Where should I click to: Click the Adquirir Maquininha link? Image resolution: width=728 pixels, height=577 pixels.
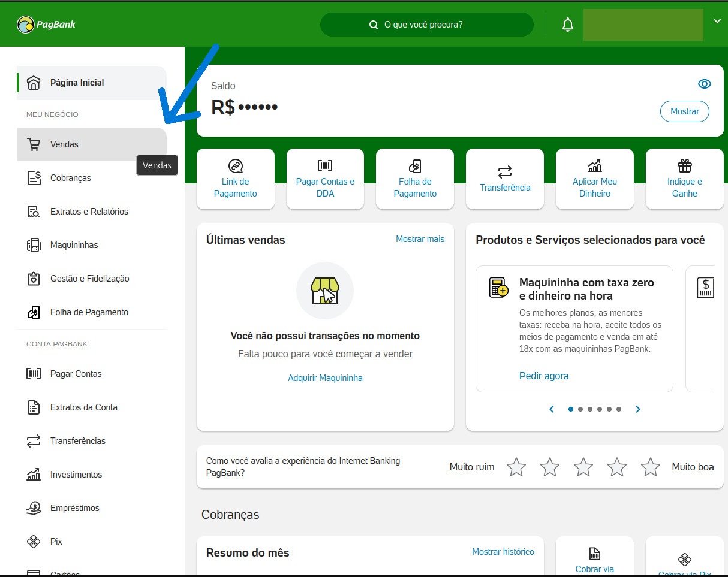pyautogui.click(x=325, y=378)
